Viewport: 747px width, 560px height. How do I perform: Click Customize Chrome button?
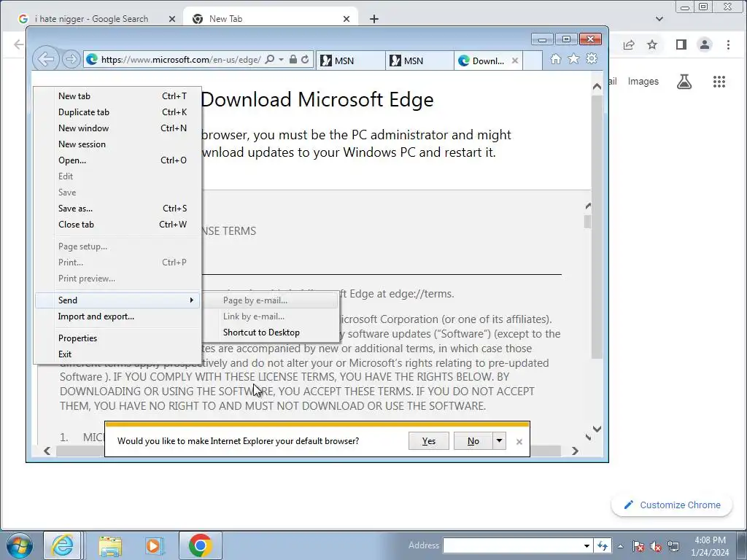pyautogui.click(x=672, y=505)
